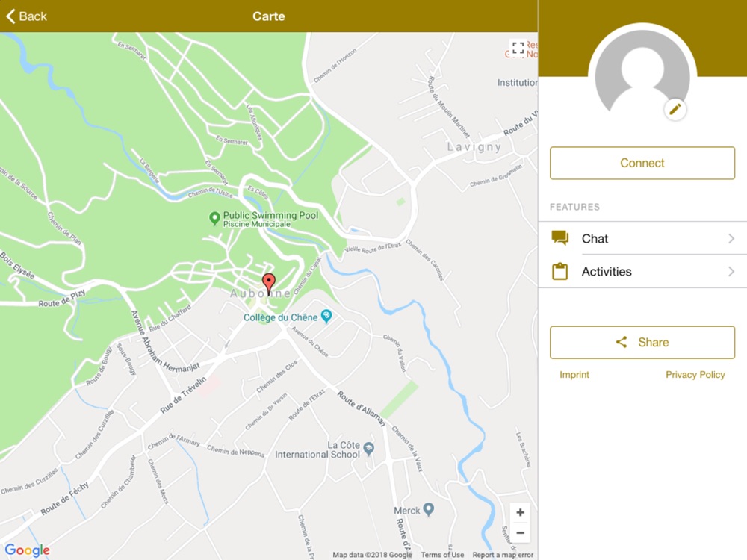The image size is (747, 560).
Task: Zoom out the map with minus button
Action: coord(520,532)
